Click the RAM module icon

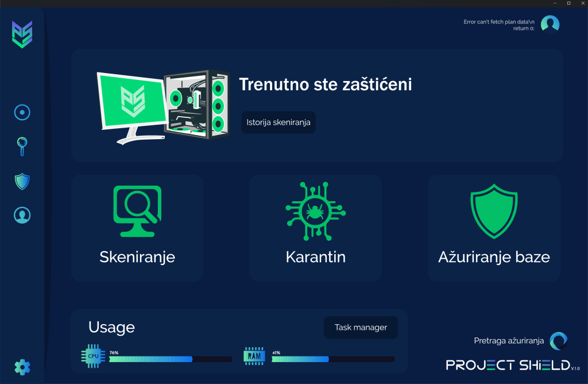point(254,356)
